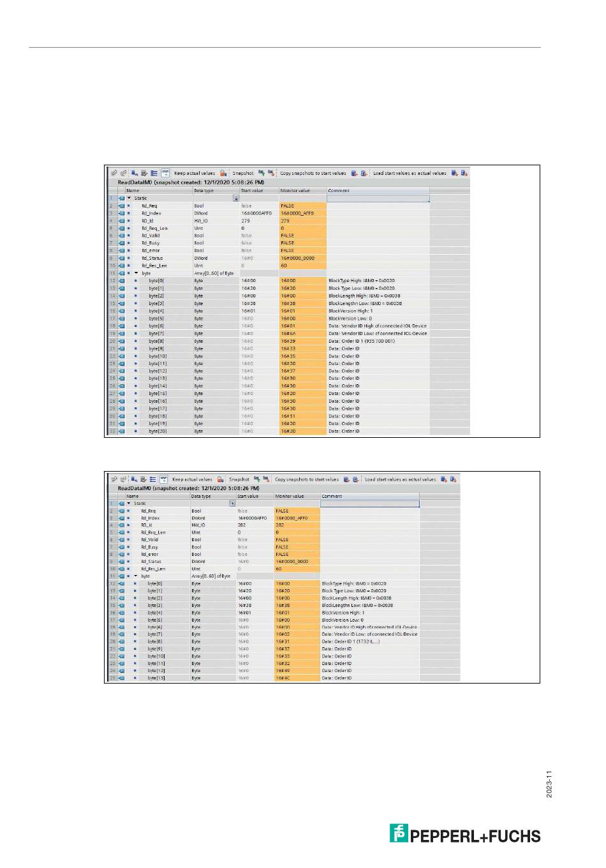606x868 pixels.
Task: Open the Static row data type dropdown in the RD_Id 279 table
Action: point(236,198)
